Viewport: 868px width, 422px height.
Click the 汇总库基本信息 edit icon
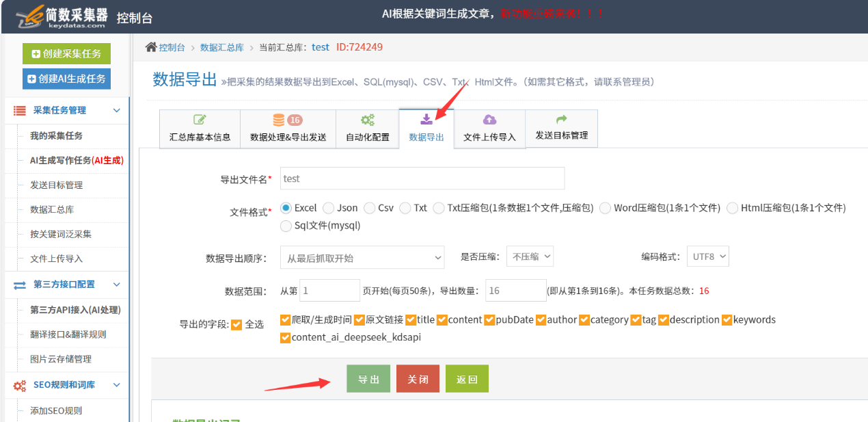click(x=200, y=120)
